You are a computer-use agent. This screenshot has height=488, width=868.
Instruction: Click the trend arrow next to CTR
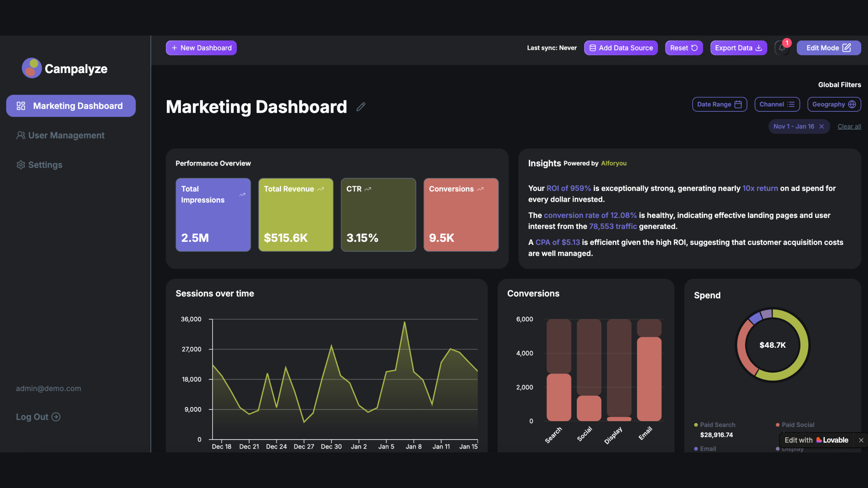point(368,189)
